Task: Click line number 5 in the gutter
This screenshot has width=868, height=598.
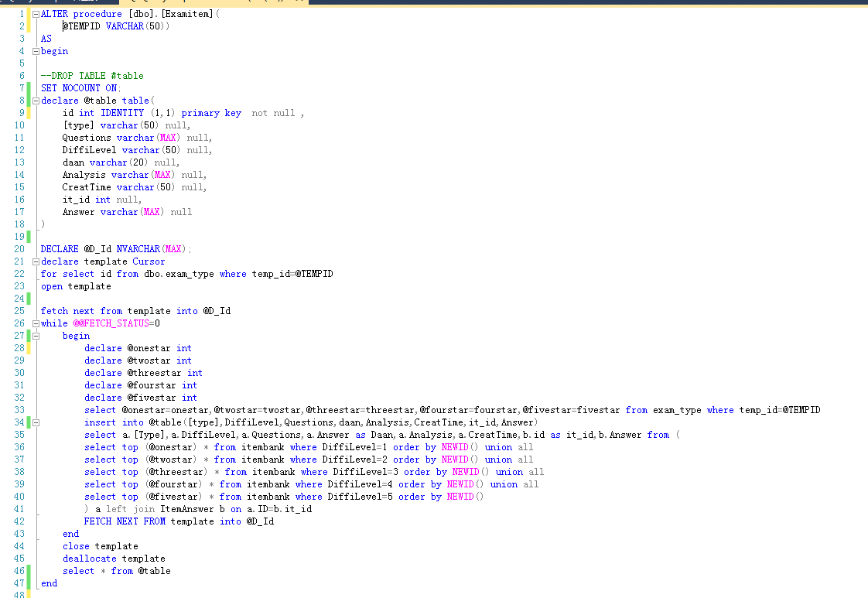Action: tap(22, 63)
